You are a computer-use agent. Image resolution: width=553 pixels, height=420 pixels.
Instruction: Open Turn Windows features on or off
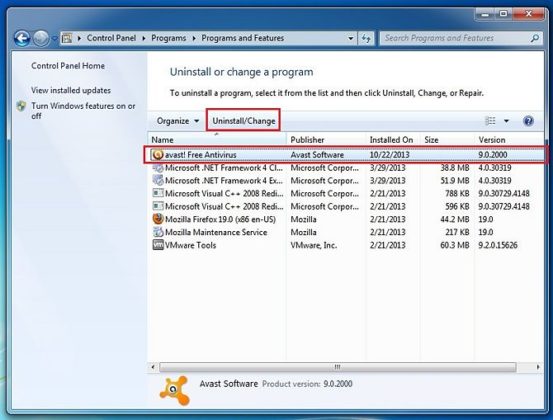tap(83, 111)
